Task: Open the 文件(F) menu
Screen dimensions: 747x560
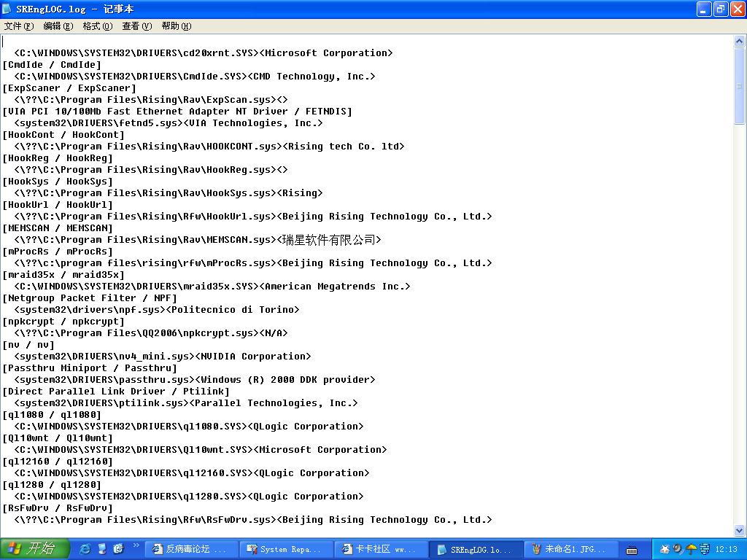Action: pos(19,26)
